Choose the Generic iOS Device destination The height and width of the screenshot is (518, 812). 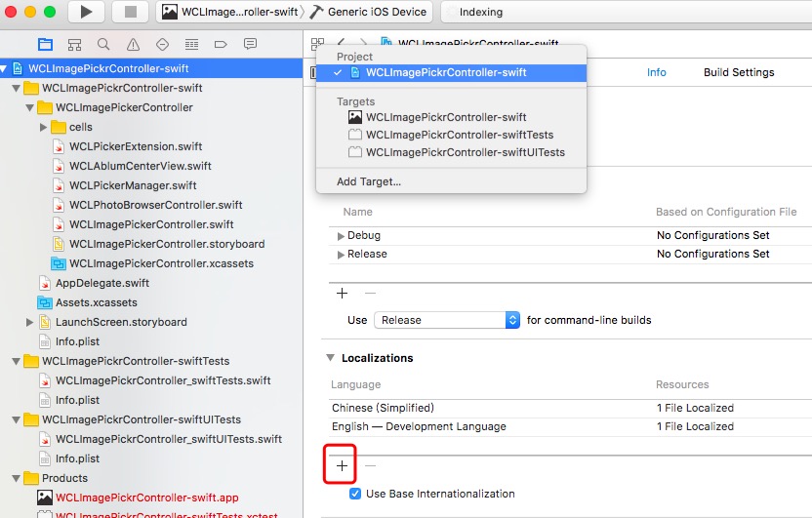368,12
